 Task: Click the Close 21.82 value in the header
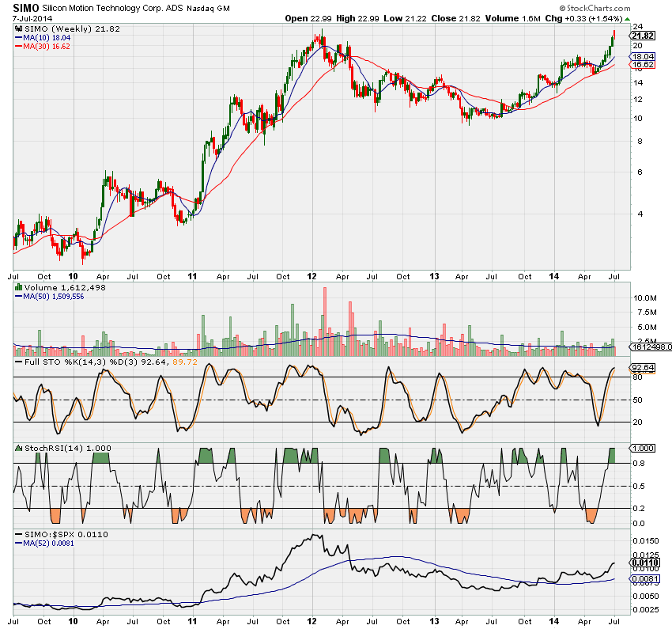[x=455, y=18]
